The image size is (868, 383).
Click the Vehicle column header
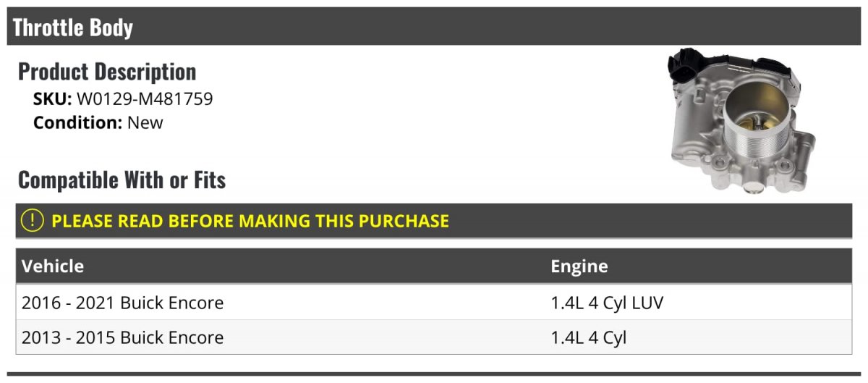pos(53,266)
